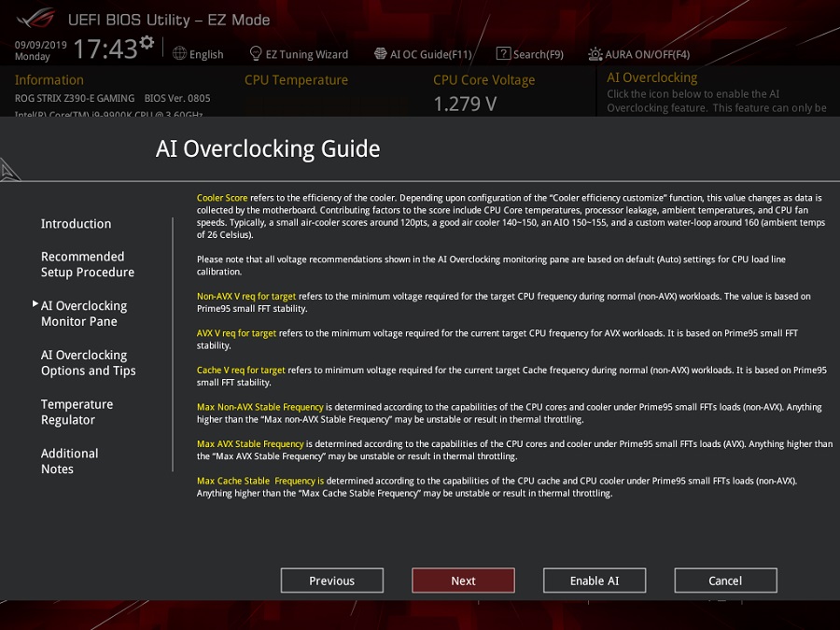Select English language option
The image size is (840, 630).
pyautogui.click(x=206, y=54)
